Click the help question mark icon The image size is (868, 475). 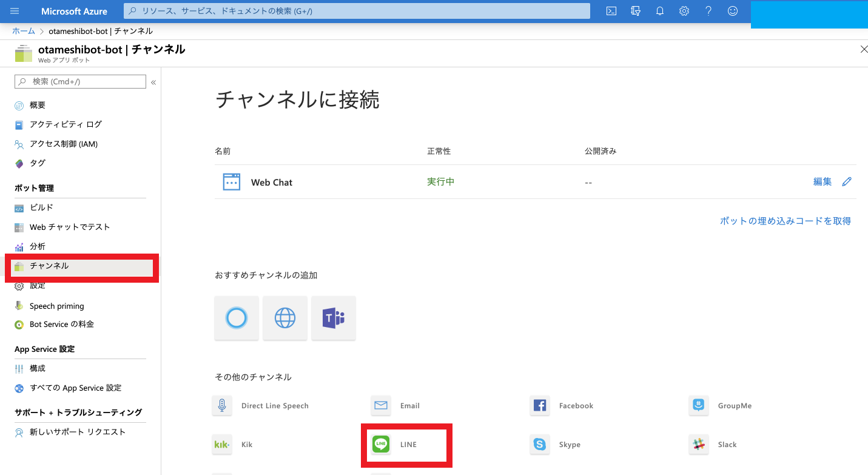pos(708,11)
